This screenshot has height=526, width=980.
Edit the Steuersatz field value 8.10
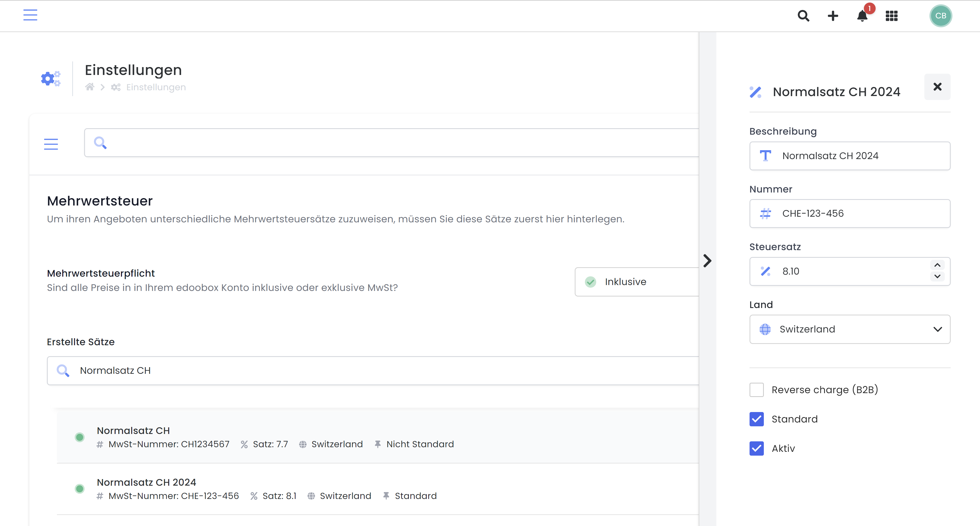[850, 271]
